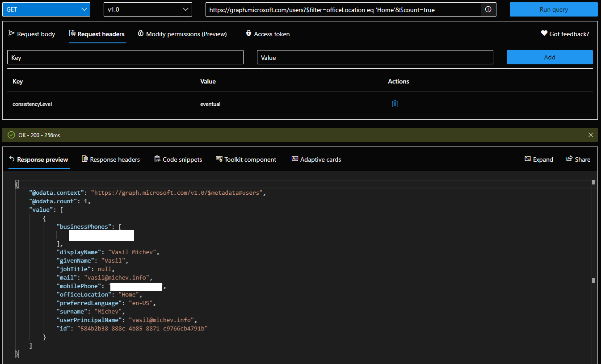Share the query
The image size is (601, 364).
pyautogui.click(x=578, y=159)
